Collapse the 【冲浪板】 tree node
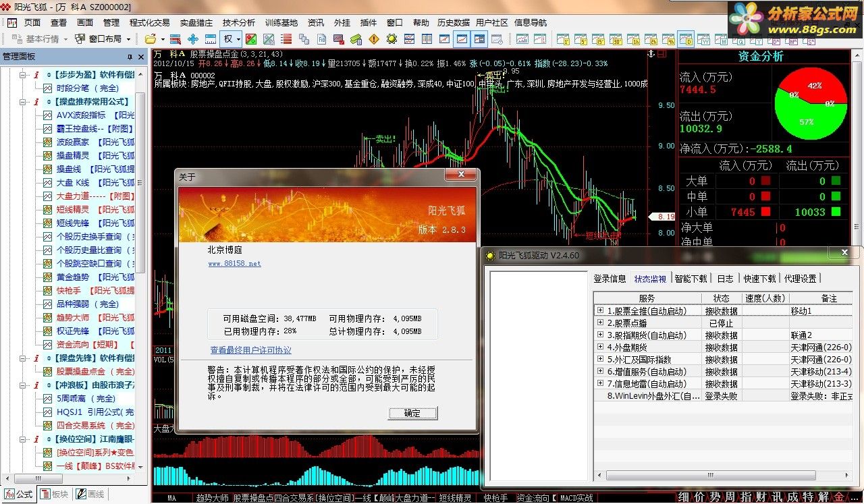 point(22,385)
